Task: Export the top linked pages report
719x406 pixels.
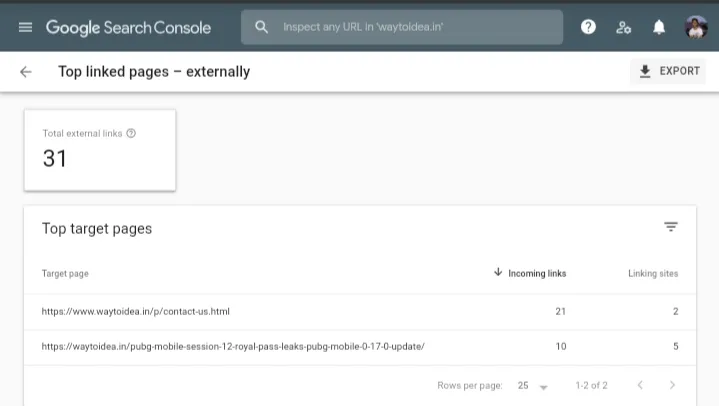Action: click(x=669, y=72)
